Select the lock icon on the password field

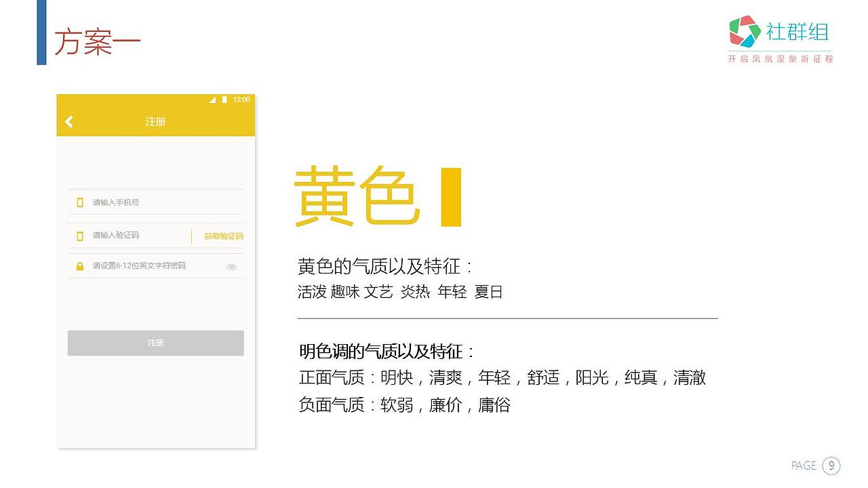tap(79, 265)
